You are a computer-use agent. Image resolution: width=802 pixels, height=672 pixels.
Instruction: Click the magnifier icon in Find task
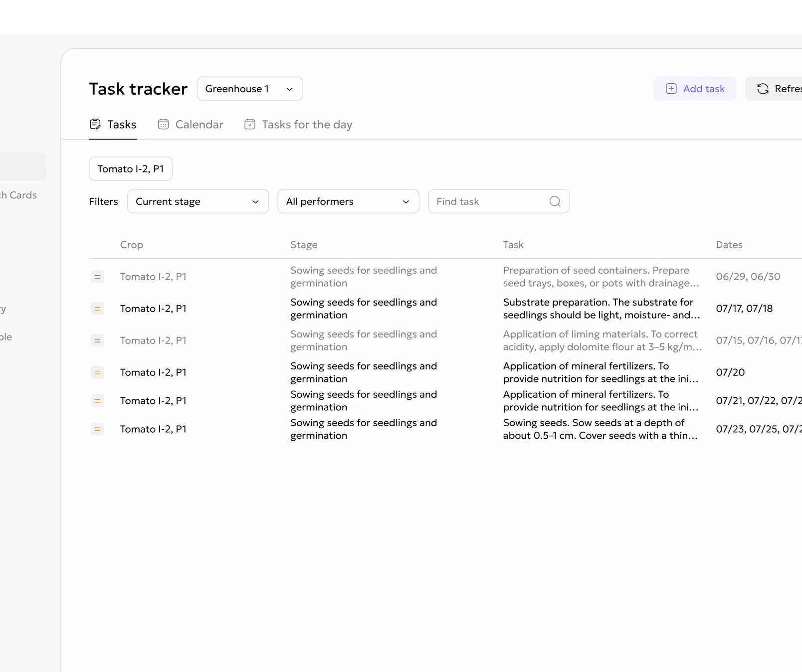tap(555, 201)
